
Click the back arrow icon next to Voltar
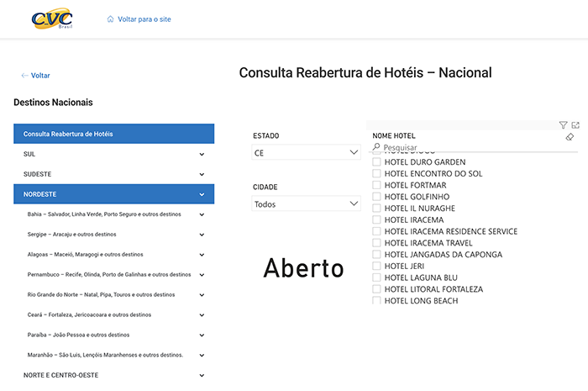coord(24,76)
